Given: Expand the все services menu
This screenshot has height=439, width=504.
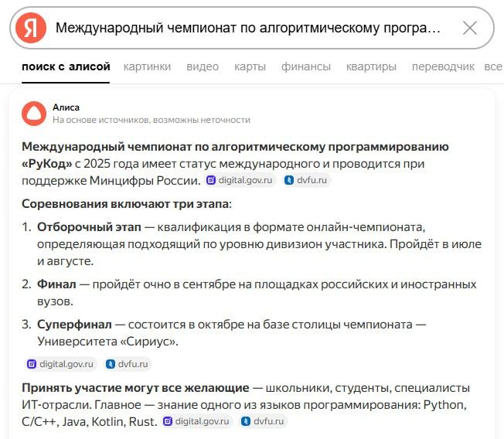Looking at the screenshot, I should coord(493,66).
